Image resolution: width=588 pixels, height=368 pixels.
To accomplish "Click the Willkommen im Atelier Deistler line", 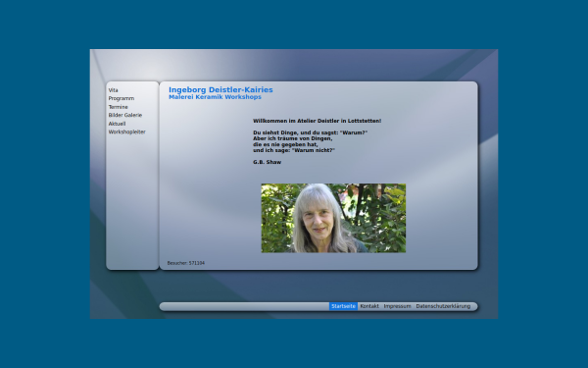I will 317,121.
